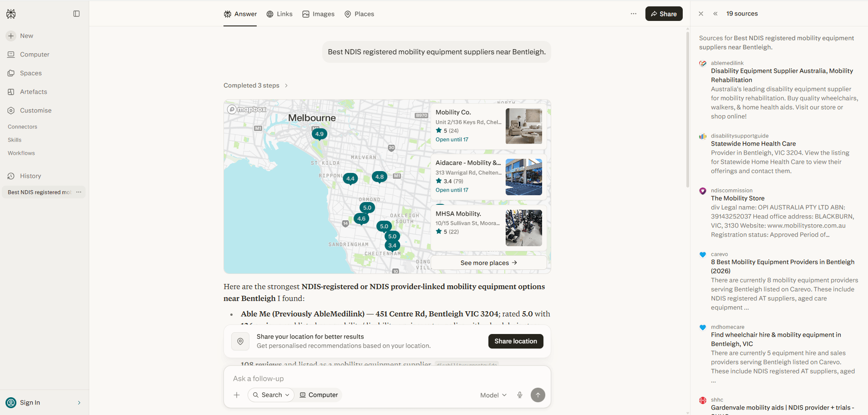Expand the Sign In chevron
Viewport: 868px width, 415px height.
(x=79, y=403)
